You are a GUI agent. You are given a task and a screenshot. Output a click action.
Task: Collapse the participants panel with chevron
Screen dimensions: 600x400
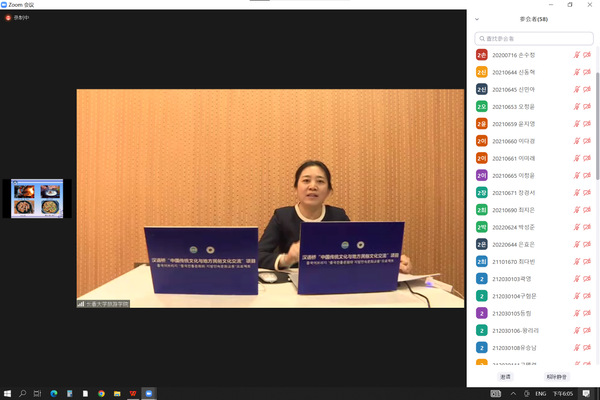pos(477,19)
